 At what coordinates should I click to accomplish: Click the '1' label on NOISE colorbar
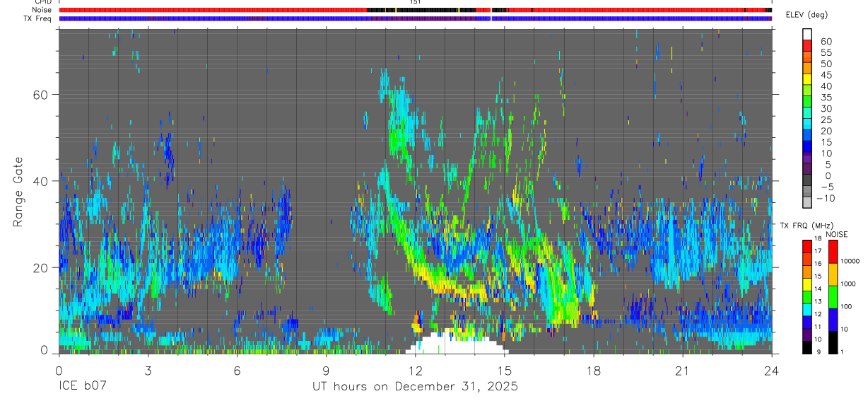843,353
